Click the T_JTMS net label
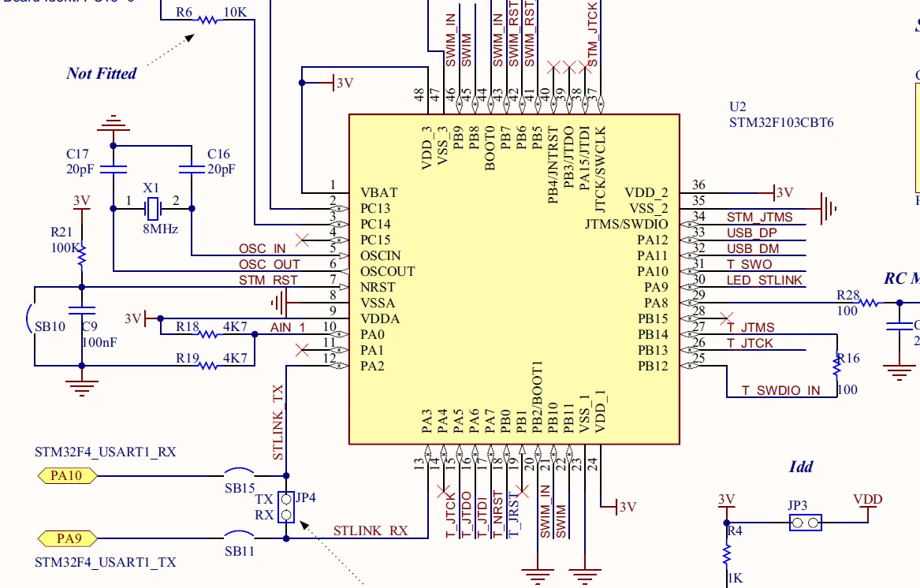This screenshot has height=588, width=920. click(x=751, y=327)
